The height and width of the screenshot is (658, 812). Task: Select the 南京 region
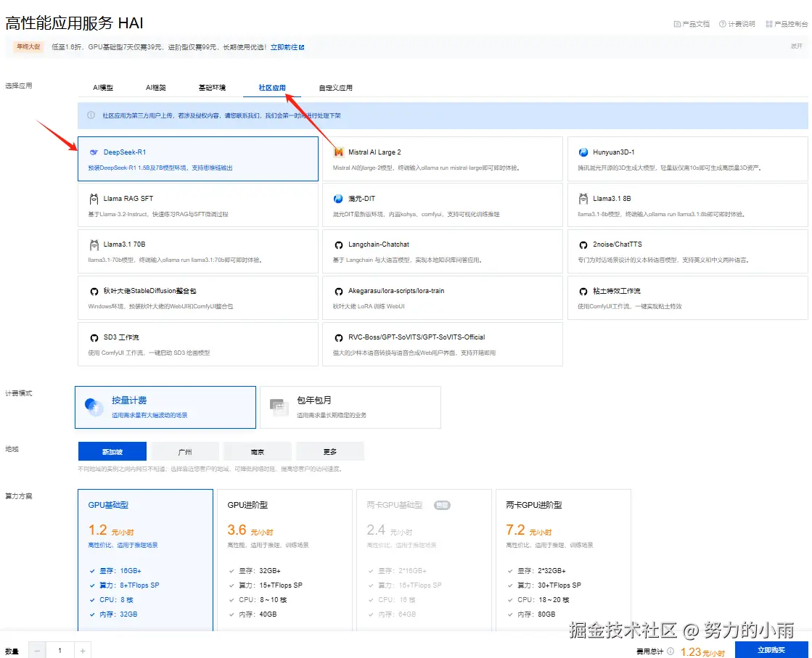tap(258, 451)
